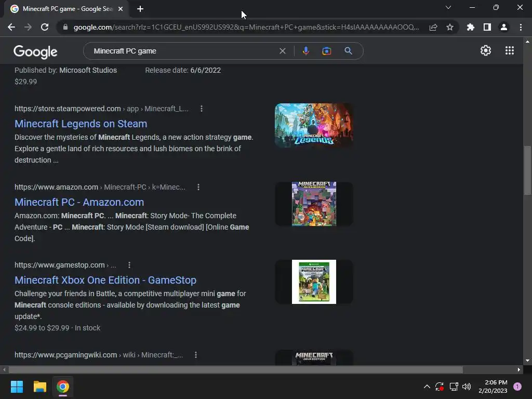Viewport: 532px width, 399px height.
Task: Click the Microsoft Studios publisher text
Action: click(88, 70)
